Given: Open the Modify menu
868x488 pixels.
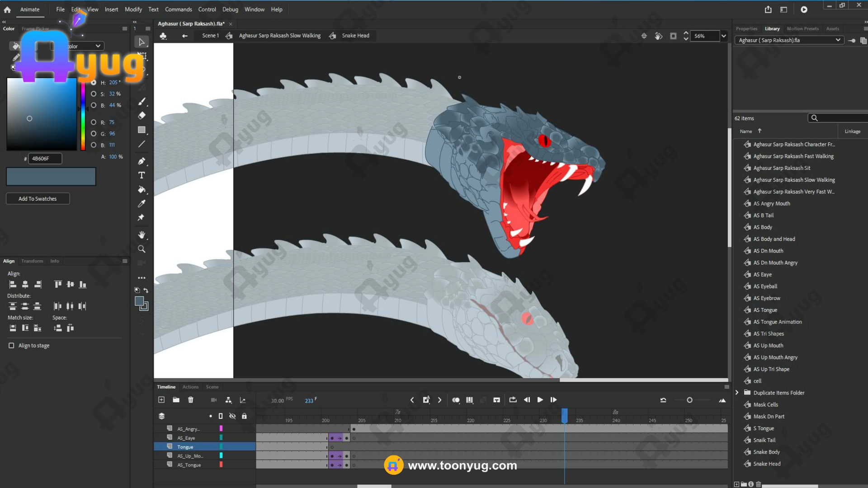Looking at the screenshot, I should [133, 9].
